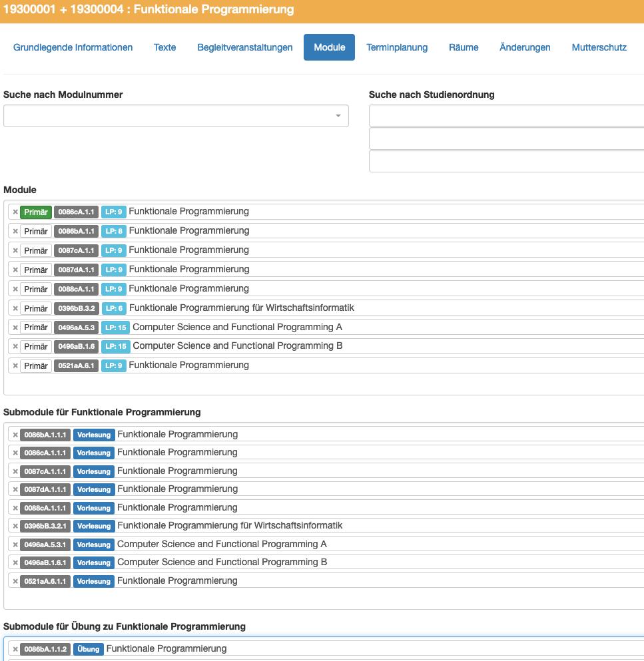Click page title '19300001 + 19300004 : Funktionale Programmierung'

149,9
